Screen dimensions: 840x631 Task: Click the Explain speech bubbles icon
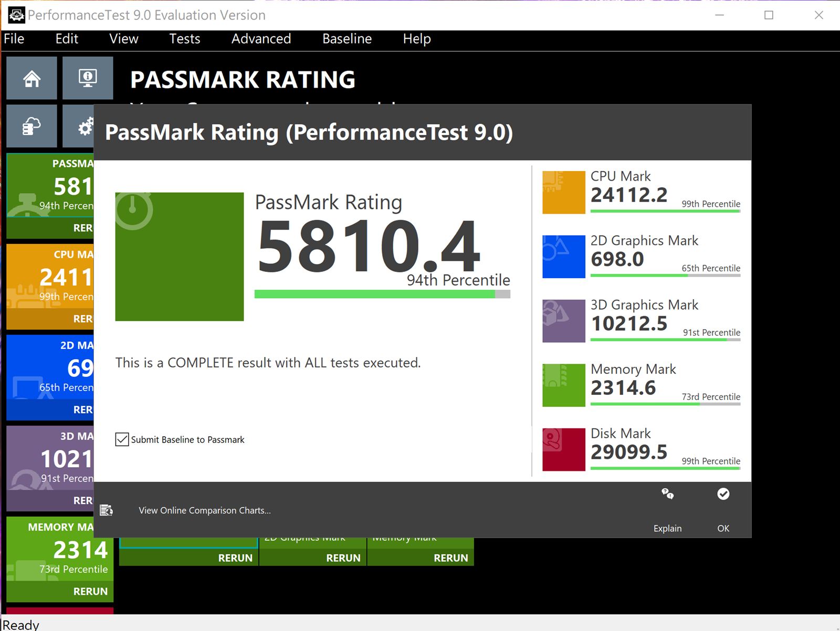667,494
